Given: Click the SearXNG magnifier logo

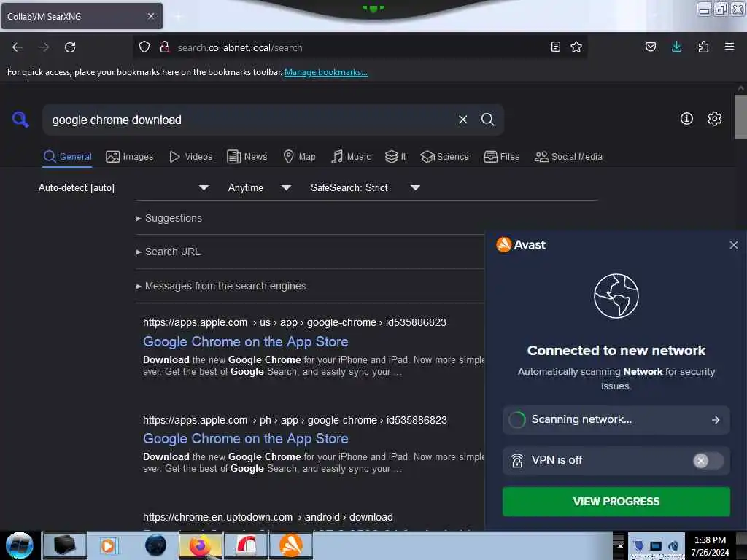Looking at the screenshot, I should pyautogui.click(x=20, y=119).
